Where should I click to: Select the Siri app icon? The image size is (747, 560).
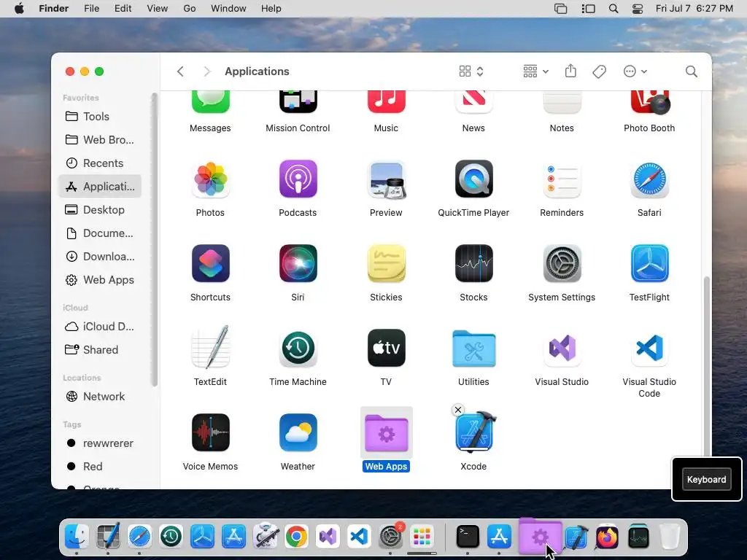pyautogui.click(x=298, y=263)
